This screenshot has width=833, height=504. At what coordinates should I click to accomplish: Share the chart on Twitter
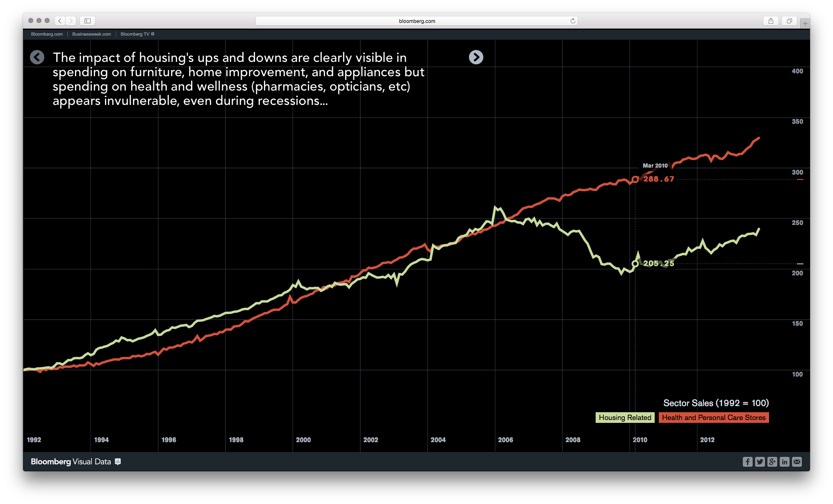tap(760, 462)
